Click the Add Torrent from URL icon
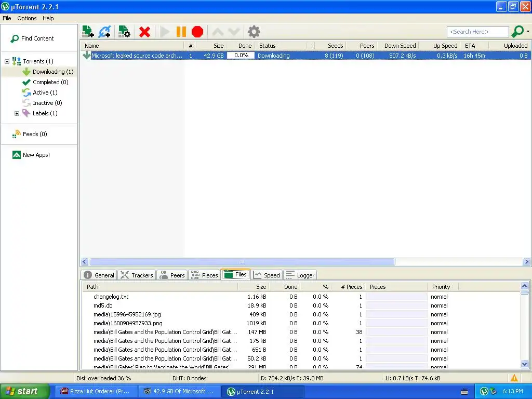The height and width of the screenshot is (399, 532). (x=104, y=32)
